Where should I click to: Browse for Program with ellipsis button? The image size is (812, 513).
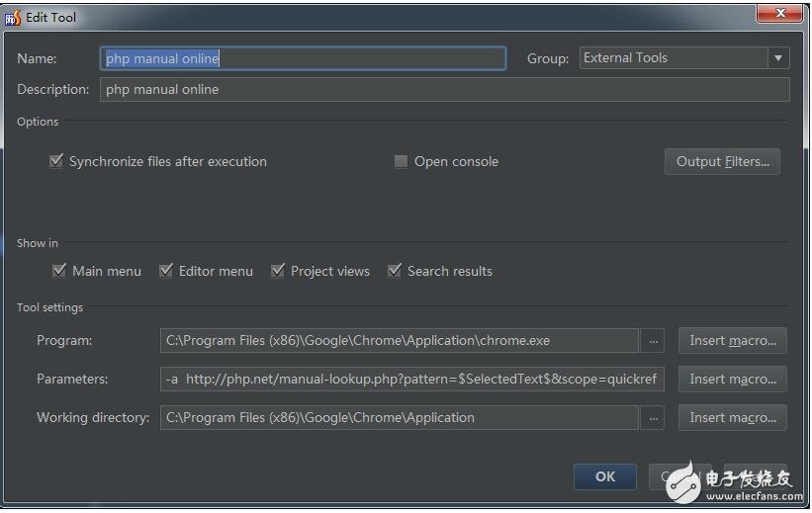[653, 341]
